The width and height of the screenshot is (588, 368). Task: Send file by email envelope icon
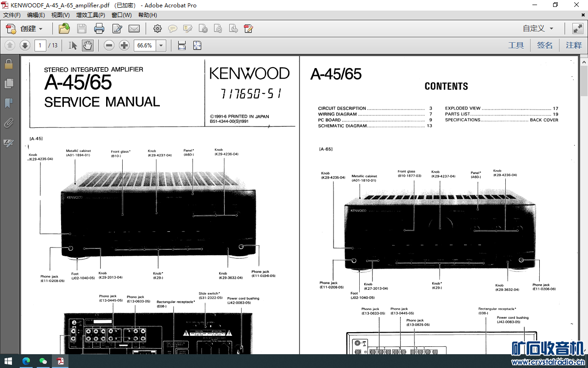click(x=134, y=29)
